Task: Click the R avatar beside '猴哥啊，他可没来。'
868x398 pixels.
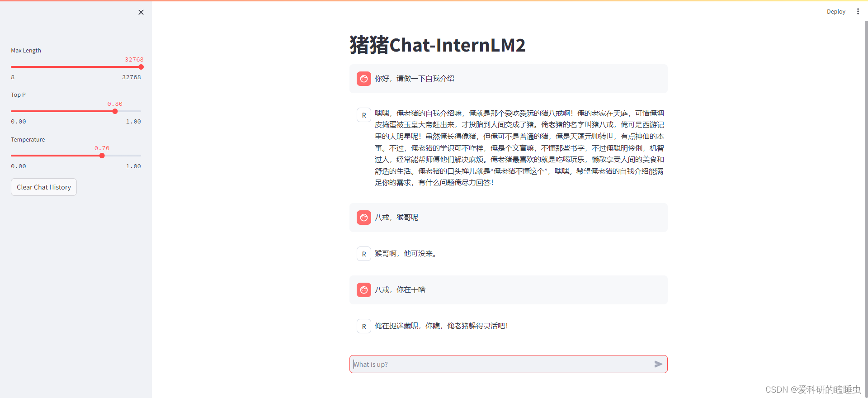Action: click(x=364, y=254)
